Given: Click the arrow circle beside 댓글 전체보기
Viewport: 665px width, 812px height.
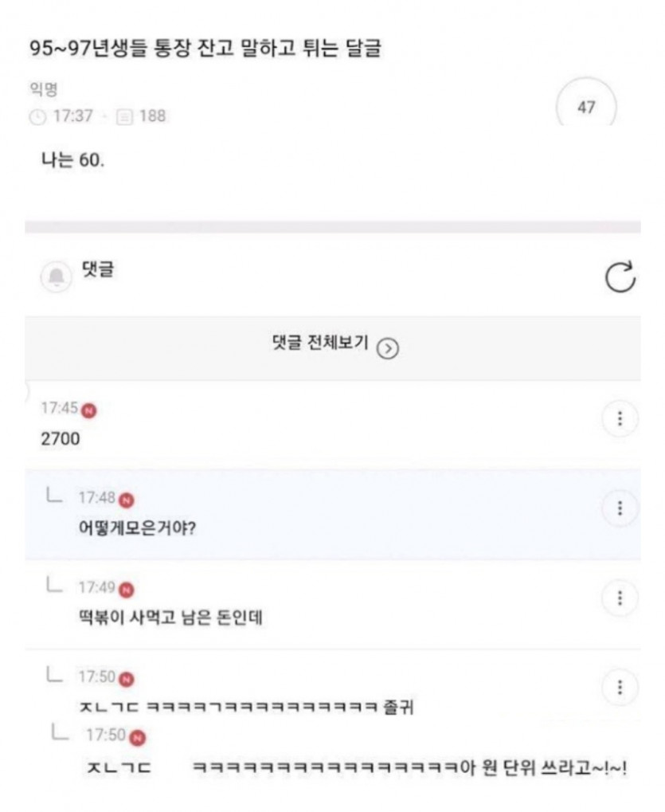Looking at the screenshot, I should (x=388, y=348).
